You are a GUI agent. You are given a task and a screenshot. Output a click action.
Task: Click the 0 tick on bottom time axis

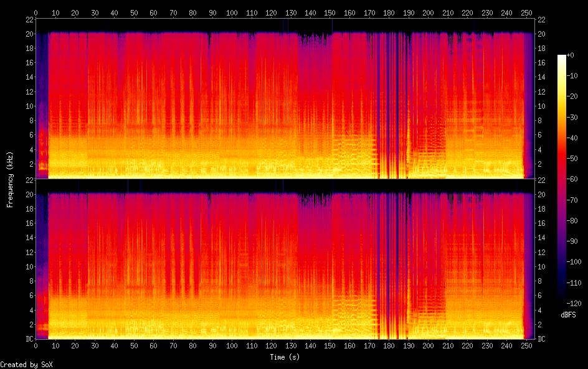36,346
